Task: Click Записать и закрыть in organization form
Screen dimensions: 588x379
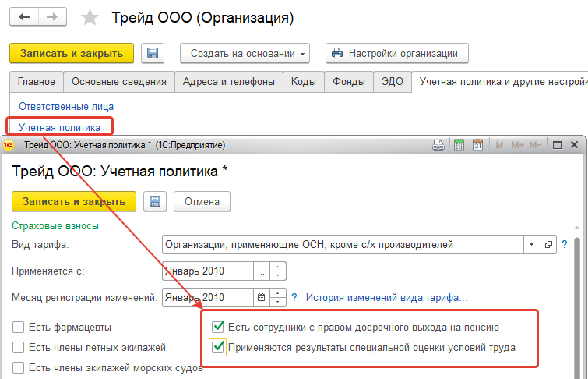Action: (72, 53)
